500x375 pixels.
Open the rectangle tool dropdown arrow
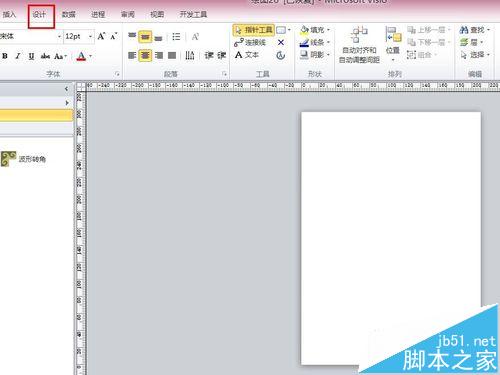(x=289, y=30)
